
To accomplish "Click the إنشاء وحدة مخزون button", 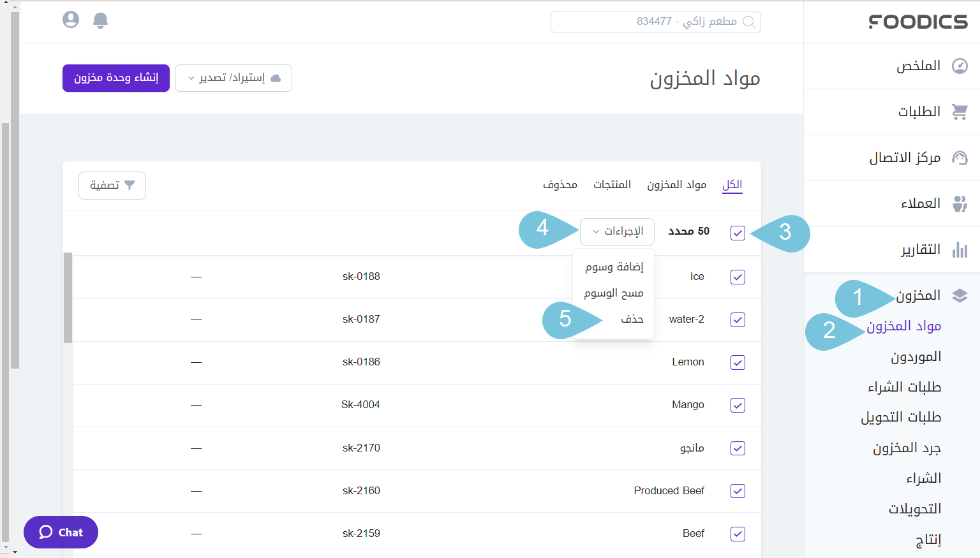I will (x=116, y=78).
